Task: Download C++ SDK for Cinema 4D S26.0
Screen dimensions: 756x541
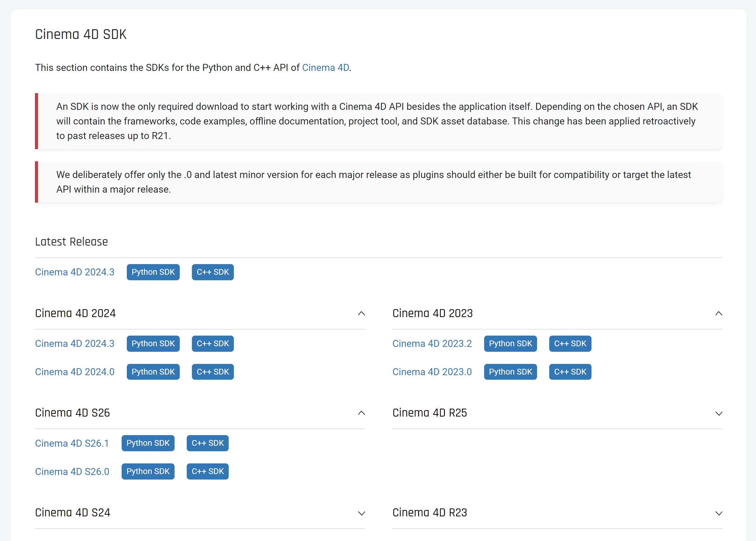Action: (207, 471)
